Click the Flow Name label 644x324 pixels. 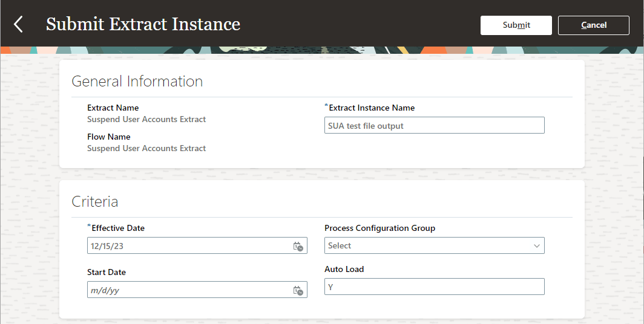pos(108,137)
